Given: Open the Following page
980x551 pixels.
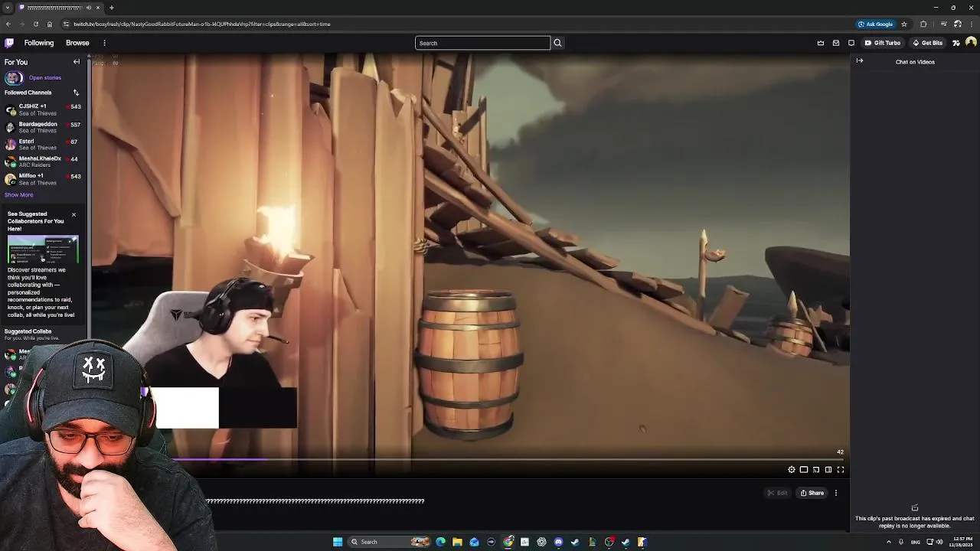Looking at the screenshot, I should pyautogui.click(x=39, y=43).
